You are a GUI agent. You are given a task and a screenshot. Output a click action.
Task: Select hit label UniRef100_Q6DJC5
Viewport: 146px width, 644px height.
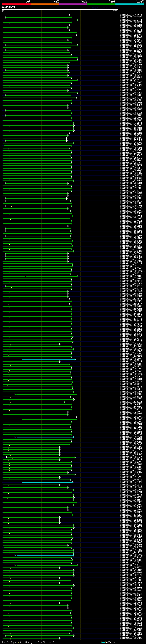131,376
